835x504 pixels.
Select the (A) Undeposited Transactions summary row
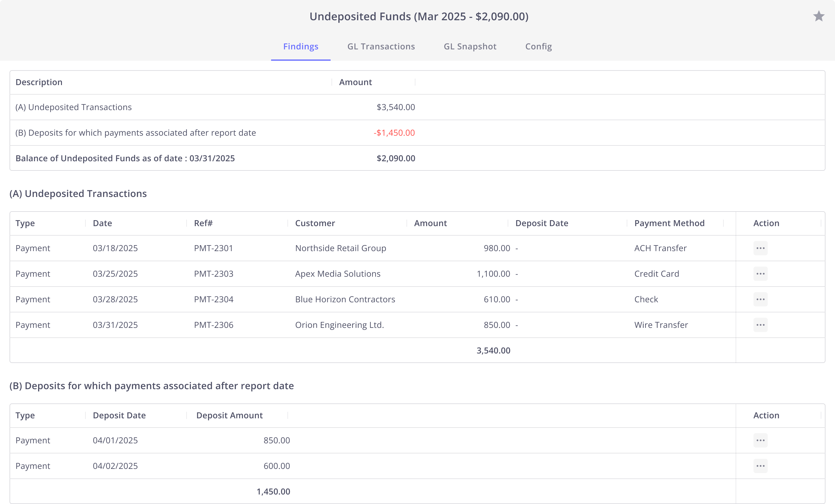[417, 107]
